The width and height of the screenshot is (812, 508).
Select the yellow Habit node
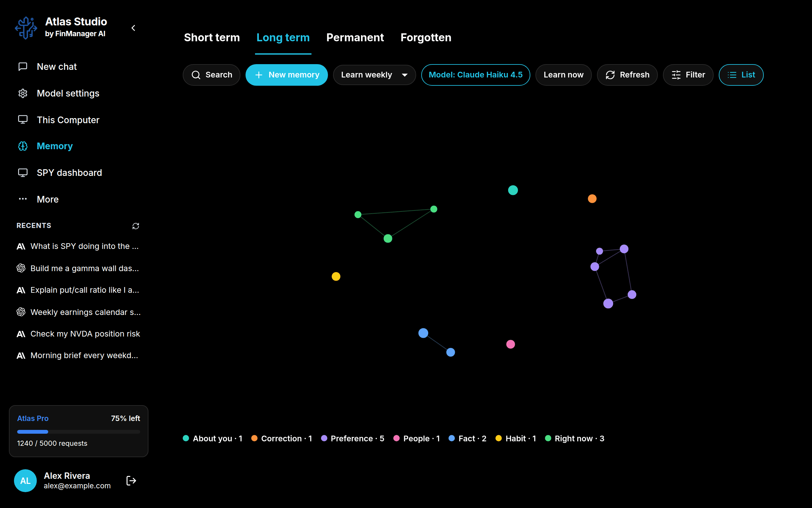pyautogui.click(x=336, y=276)
